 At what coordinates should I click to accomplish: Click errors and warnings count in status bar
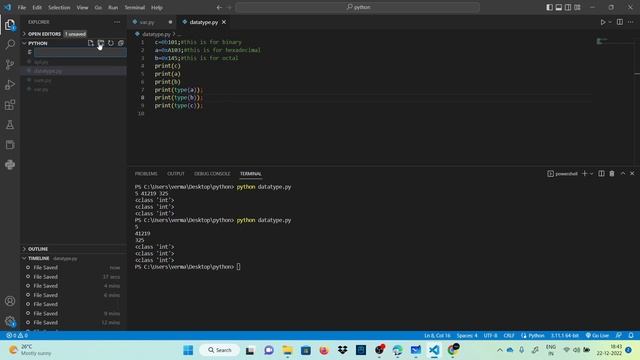(x=17, y=336)
